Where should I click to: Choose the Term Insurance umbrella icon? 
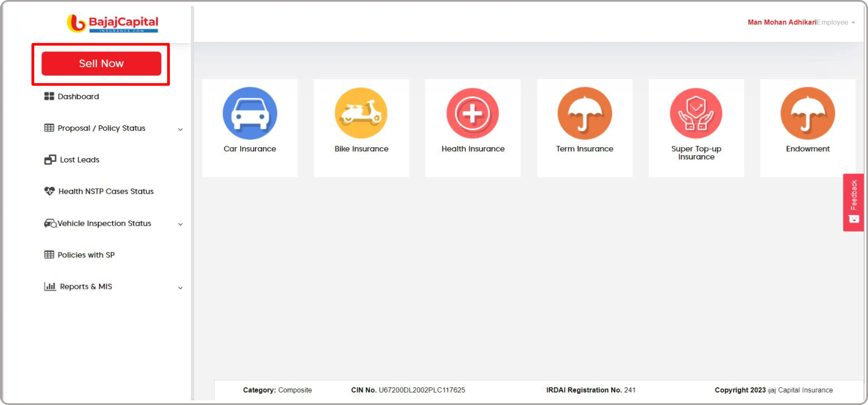[585, 113]
